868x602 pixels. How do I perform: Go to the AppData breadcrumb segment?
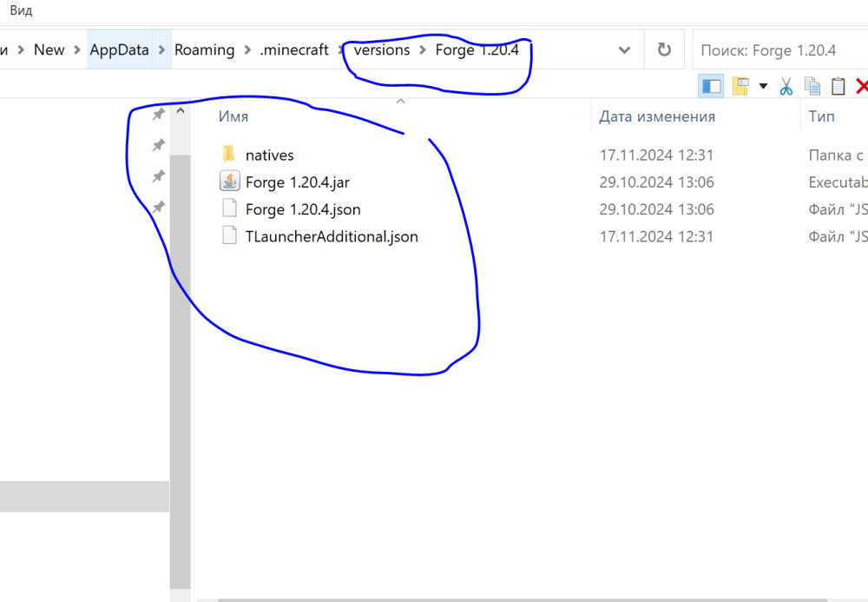click(120, 50)
